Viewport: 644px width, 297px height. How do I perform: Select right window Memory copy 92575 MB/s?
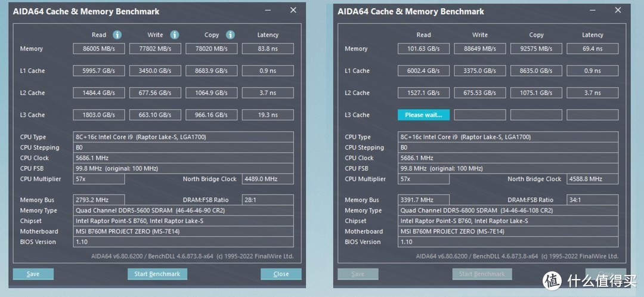coord(536,48)
